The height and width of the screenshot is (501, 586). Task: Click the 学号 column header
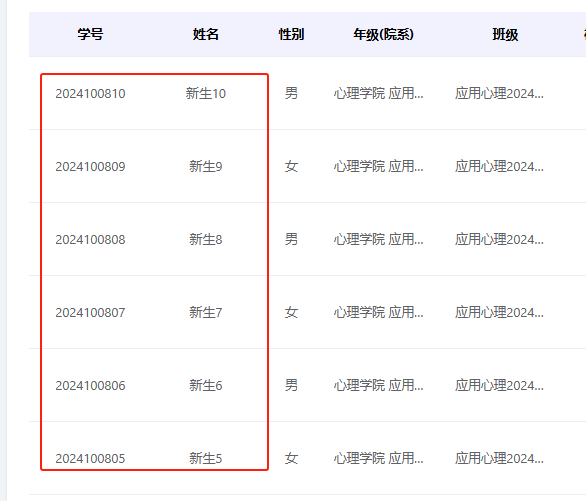coord(90,34)
